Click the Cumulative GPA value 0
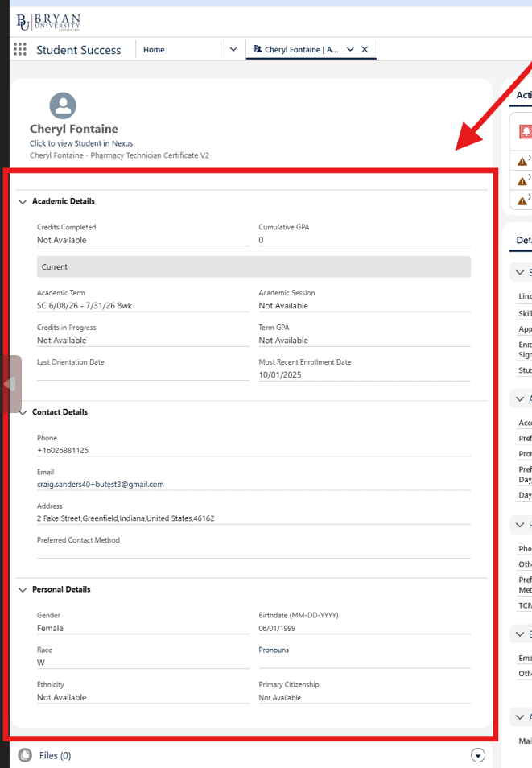The image size is (532, 768). (x=261, y=240)
